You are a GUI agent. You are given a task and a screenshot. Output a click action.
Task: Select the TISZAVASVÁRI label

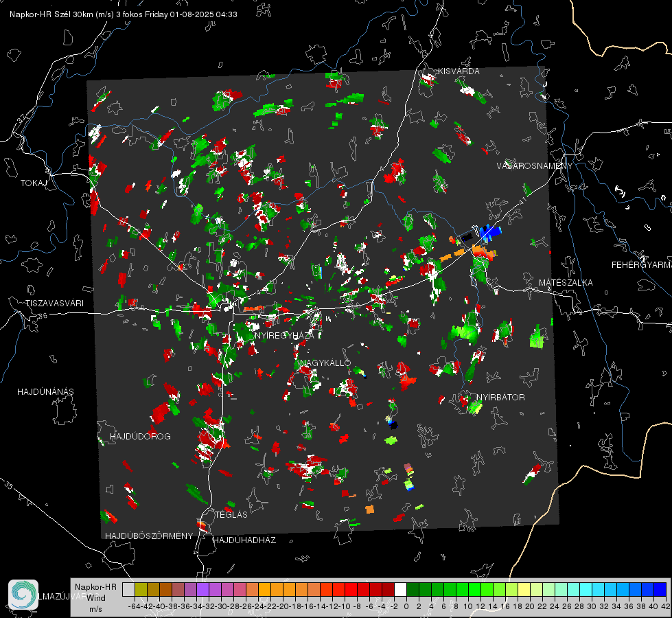coord(54,304)
